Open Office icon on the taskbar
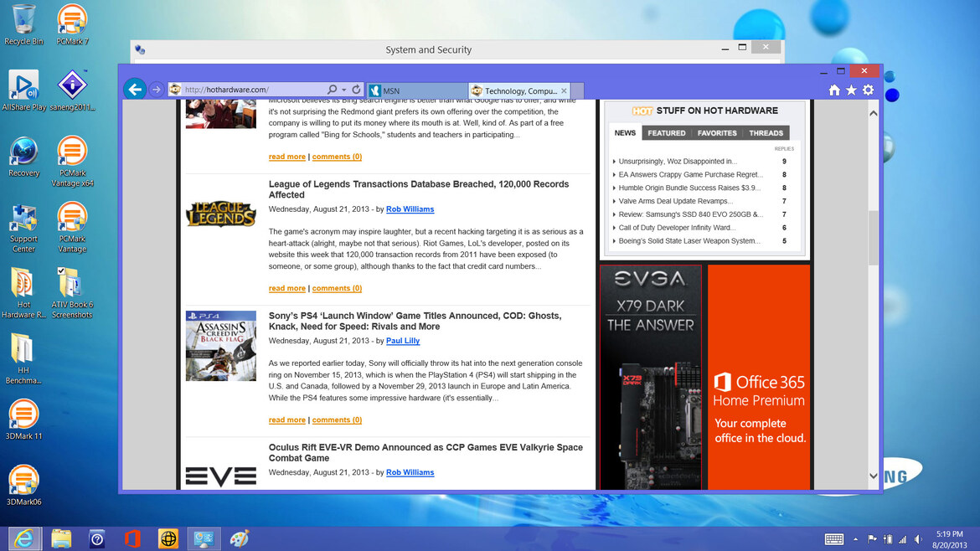 pyautogui.click(x=132, y=538)
